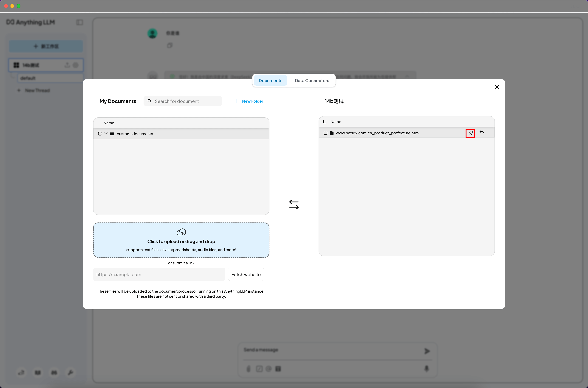Click the https://example.com link input

point(159,274)
